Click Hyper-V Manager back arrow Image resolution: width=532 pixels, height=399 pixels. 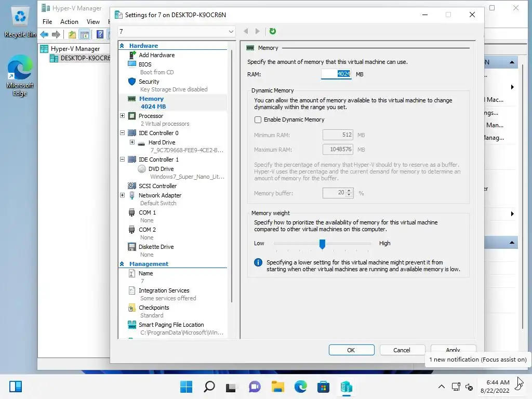pos(44,34)
